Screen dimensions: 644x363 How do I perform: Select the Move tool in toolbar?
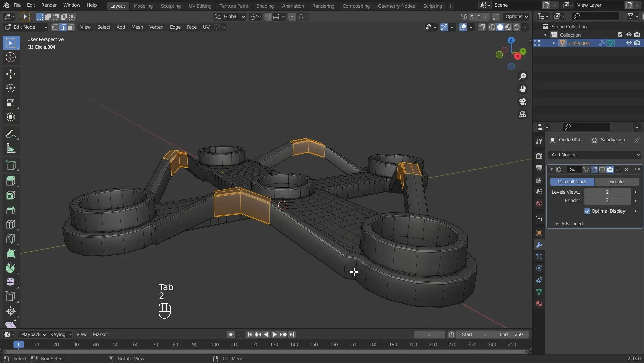coord(11,74)
